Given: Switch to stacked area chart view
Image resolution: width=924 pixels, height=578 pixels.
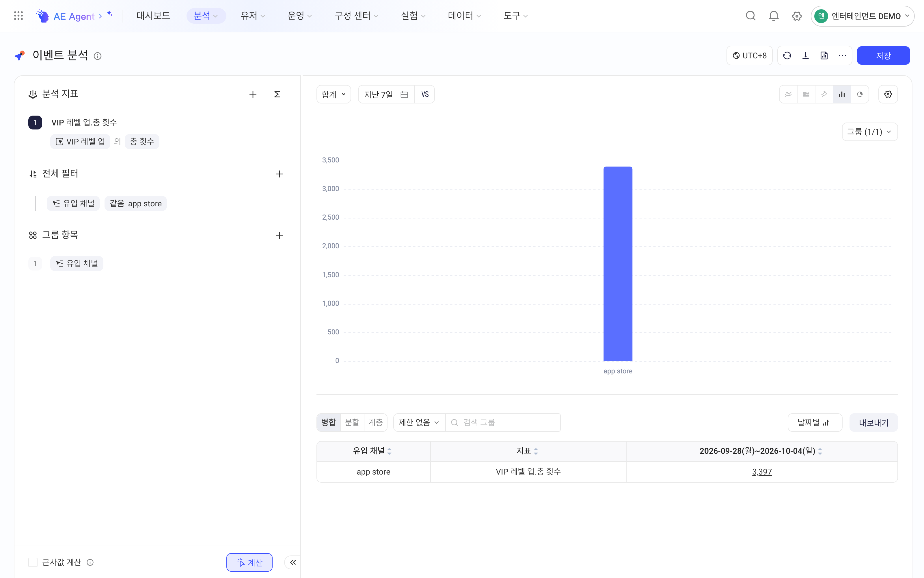Looking at the screenshot, I should tap(806, 94).
